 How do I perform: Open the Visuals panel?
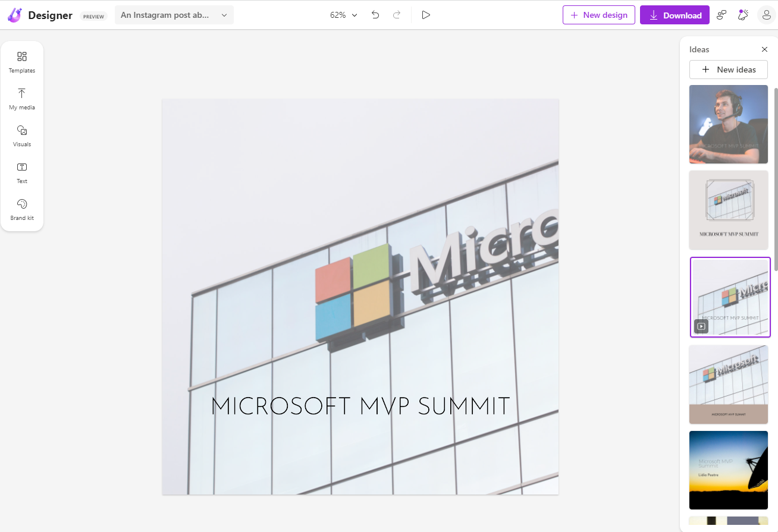pos(22,136)
